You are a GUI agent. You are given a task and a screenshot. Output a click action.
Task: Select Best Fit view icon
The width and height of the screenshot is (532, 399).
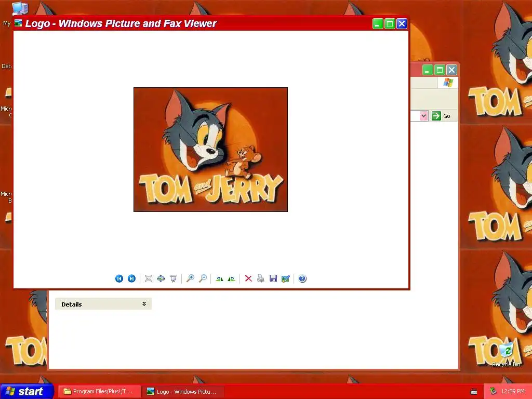(x=149, y=278)
